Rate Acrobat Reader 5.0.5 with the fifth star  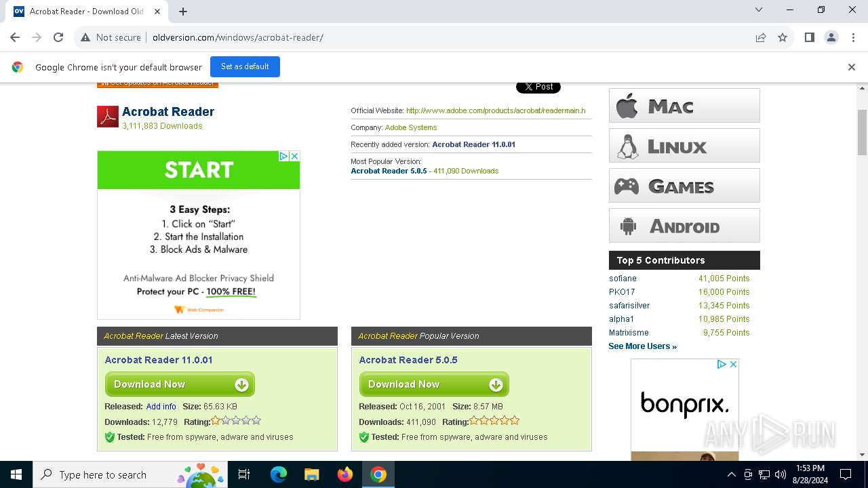click(515, 421)
